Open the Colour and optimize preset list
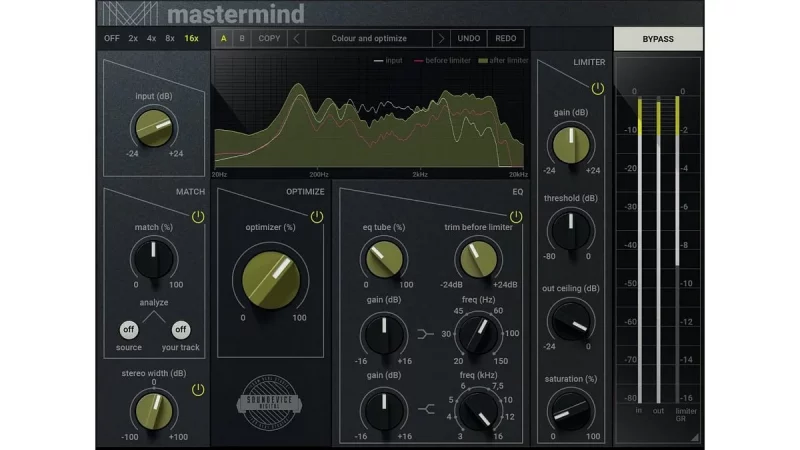This screenshot has height=450, width=800. pos(369,39)
